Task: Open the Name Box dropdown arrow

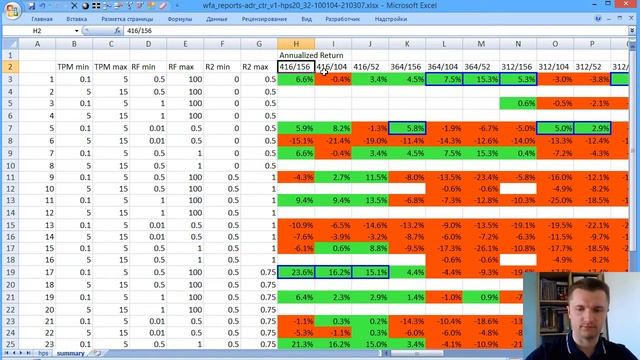Action: [x=76, y=31]
